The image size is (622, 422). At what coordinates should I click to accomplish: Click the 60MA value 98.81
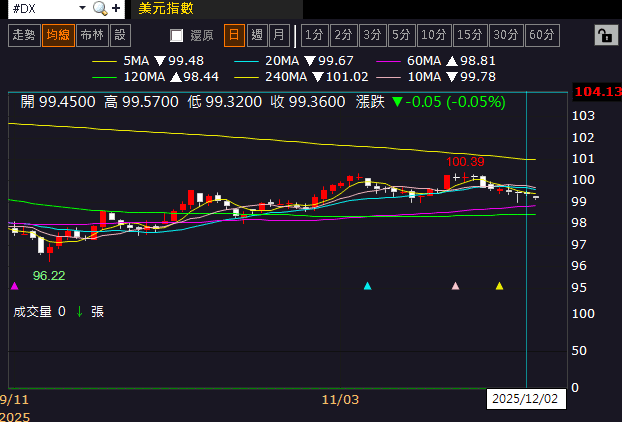pyautogui.click(x=478, y=61)
